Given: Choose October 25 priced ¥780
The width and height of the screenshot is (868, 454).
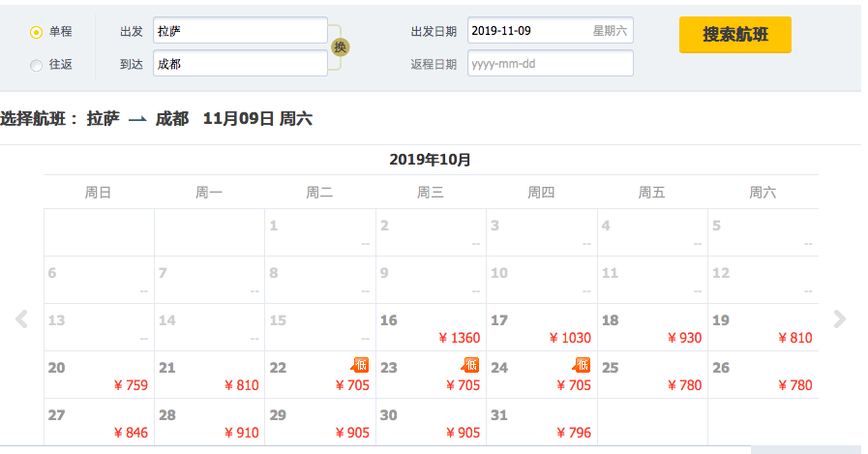Looking at the screenshot, I should [x=652, y=375].
